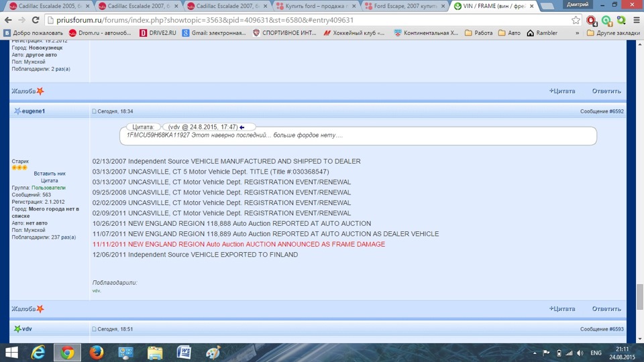Viewport: 644px width, 362px height.
Task: Expand the Авто bookmarks folder
Action: tap(509, 33)
